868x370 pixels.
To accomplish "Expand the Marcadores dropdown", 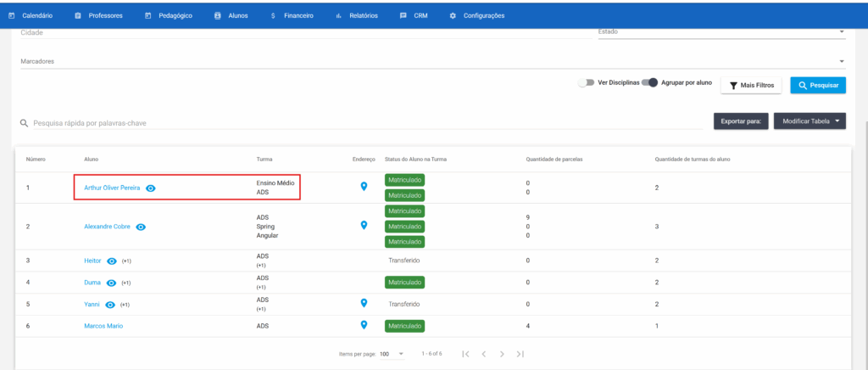I will pyautogui.click(x=842, y=61).
